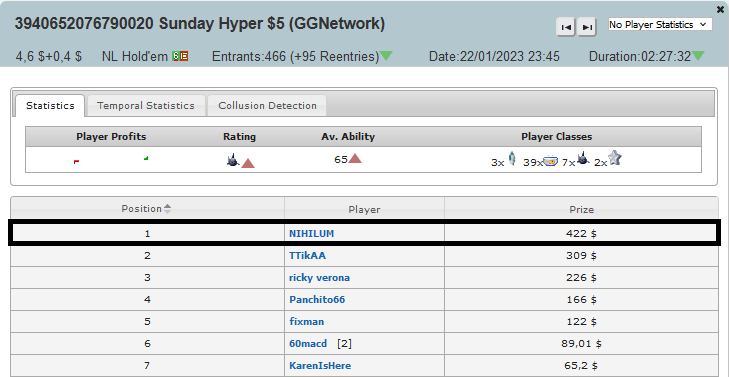Open player 60macd link
The height and width of the screenshot is (377, 729).
tap(308, 344)
